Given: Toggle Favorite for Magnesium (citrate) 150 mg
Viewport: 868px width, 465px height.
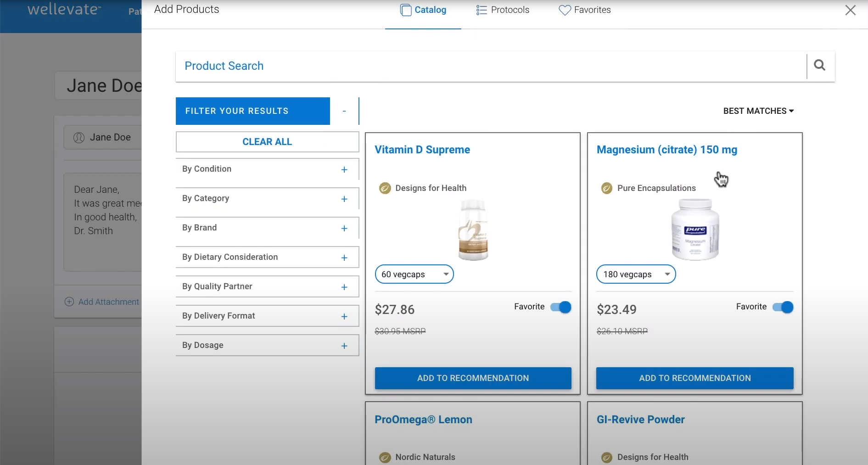Looking at the screenshot, I should coord(783,307).
